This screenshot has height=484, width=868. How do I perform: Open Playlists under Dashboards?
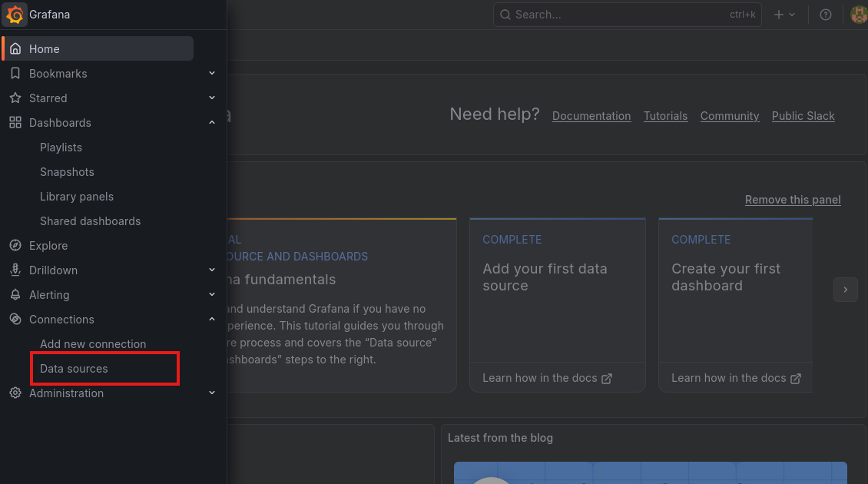click(x=61, y=148)
